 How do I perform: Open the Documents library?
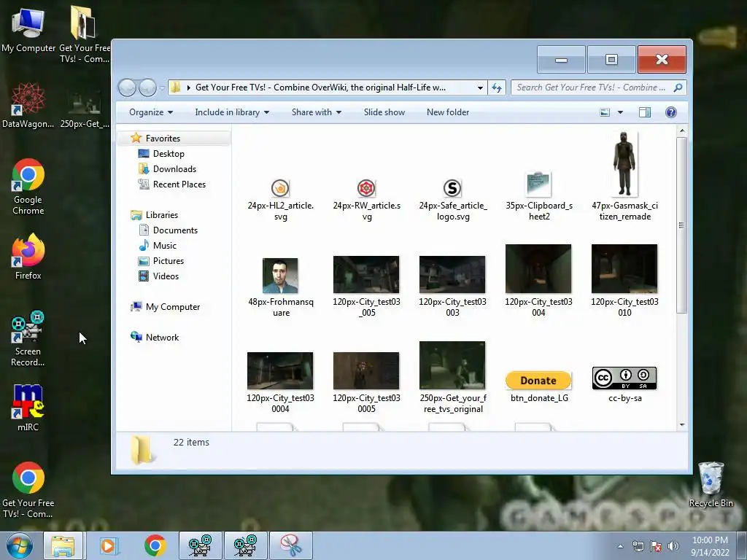tap(175, 230)
